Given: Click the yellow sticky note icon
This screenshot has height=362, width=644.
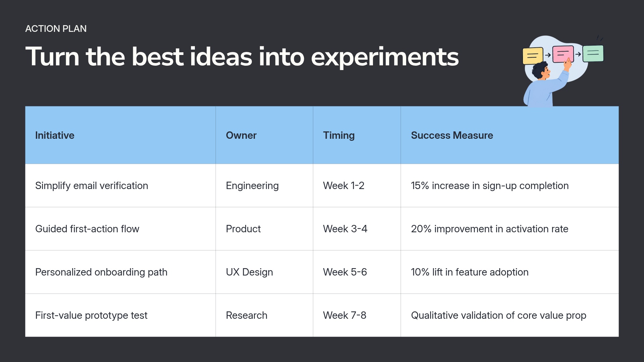Looking at the screenshot, I should (x=533, y=56).
